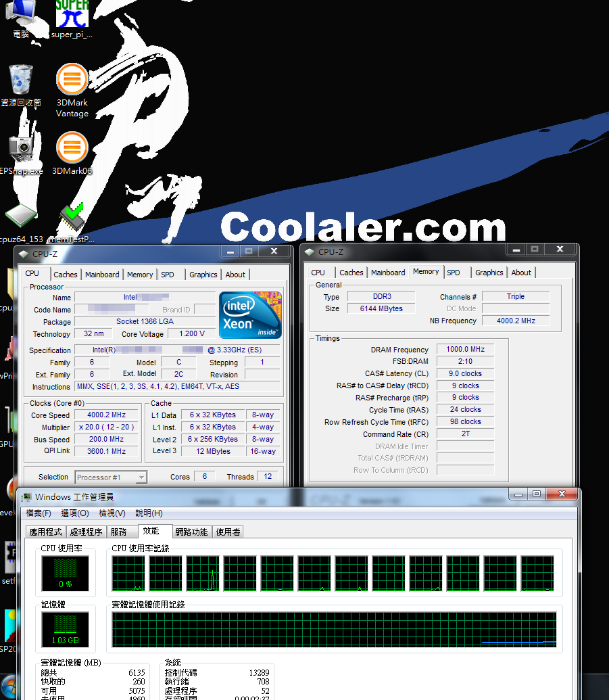Open the Computer desktop icon
This screenshot has width=609, height=700.
20,19
